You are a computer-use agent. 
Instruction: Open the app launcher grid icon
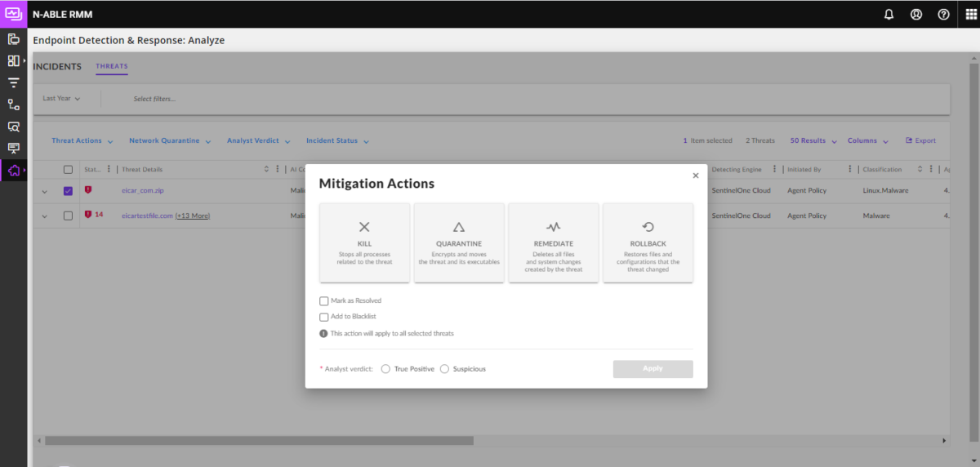[971, 14]
